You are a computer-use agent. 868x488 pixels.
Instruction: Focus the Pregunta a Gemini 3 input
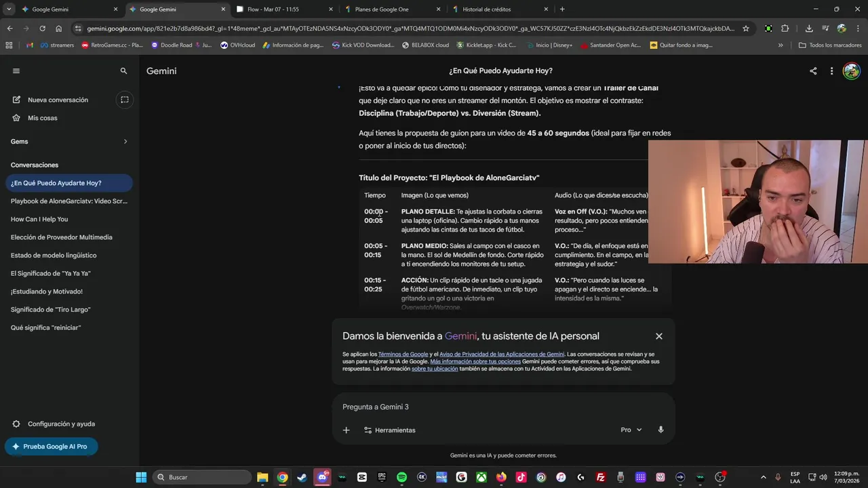point(502,407)
